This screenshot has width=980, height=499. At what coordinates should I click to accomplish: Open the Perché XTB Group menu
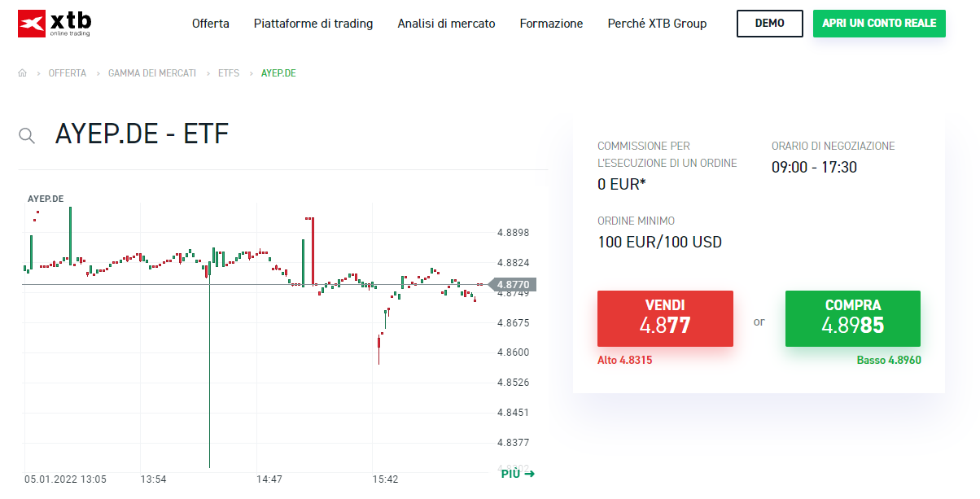pos(657,24)
